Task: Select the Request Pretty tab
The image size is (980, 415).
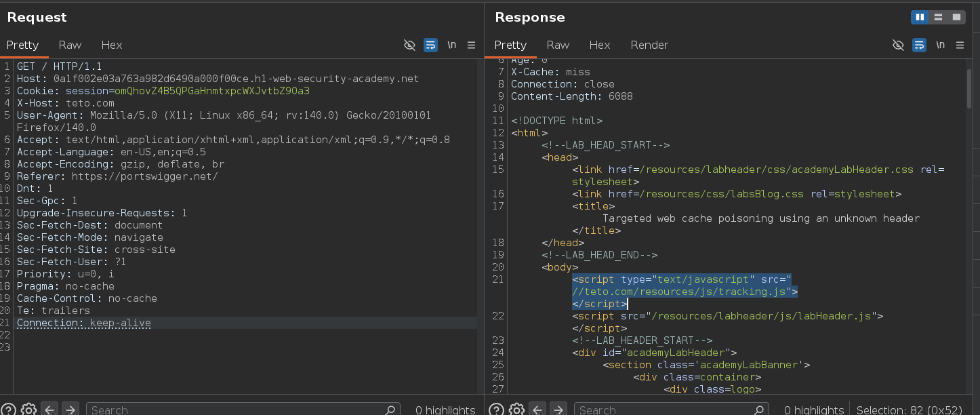Action: click(x=23, y=45)
